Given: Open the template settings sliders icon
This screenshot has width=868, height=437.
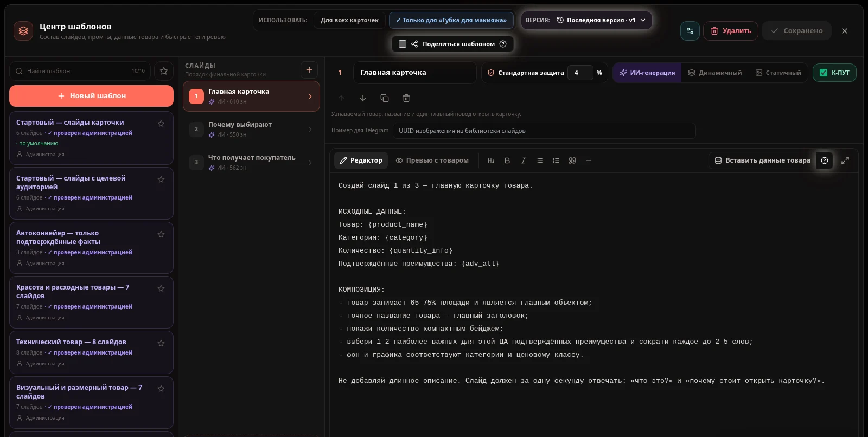Looking at the screenshot, I should tap(690, 31).
